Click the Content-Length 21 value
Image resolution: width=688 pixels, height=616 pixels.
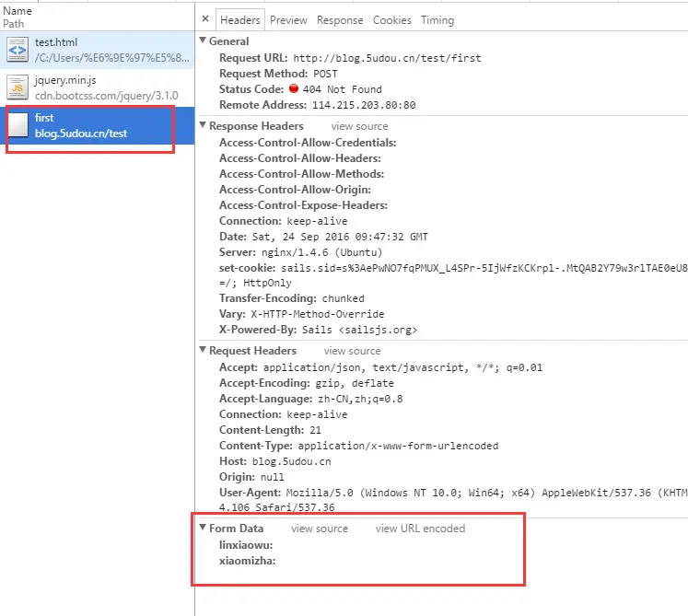coord(315,430)
